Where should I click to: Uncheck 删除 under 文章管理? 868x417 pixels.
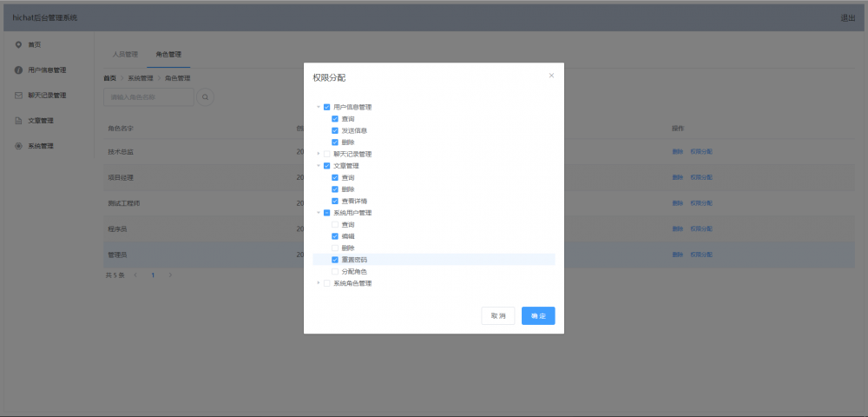tap(335, 189)
